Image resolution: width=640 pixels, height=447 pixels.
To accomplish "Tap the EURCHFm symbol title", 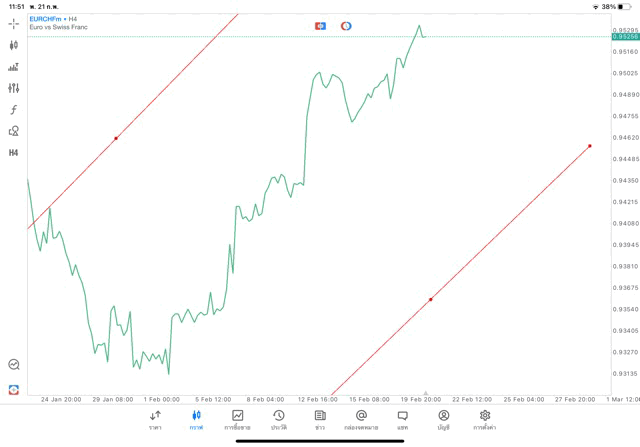I will tap(47, 19).
